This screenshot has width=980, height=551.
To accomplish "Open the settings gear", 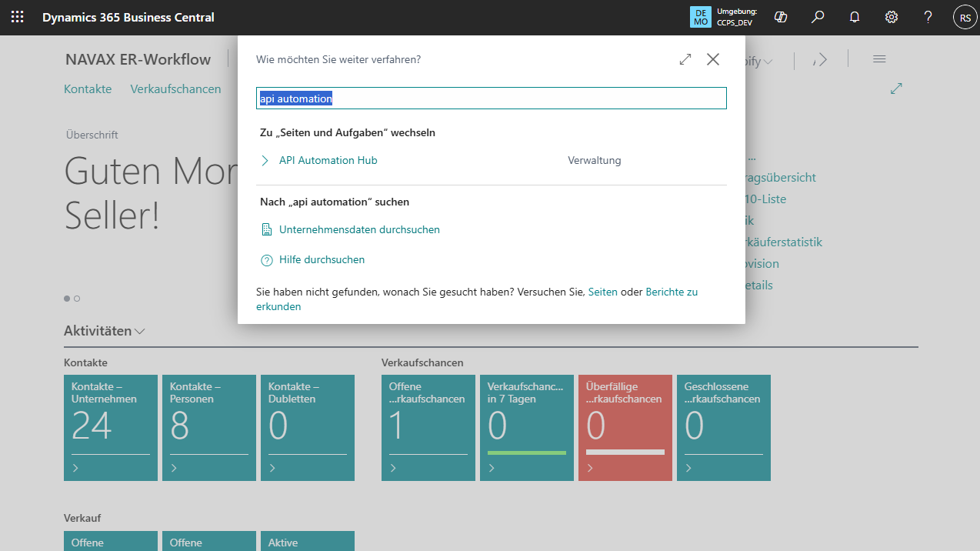I will coord(892,17).
